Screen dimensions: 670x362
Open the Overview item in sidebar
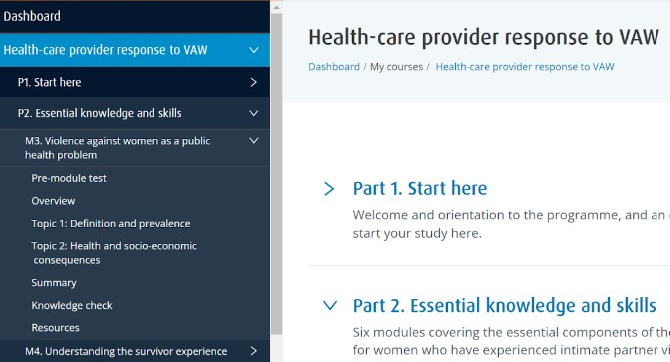tap(53, 201)
